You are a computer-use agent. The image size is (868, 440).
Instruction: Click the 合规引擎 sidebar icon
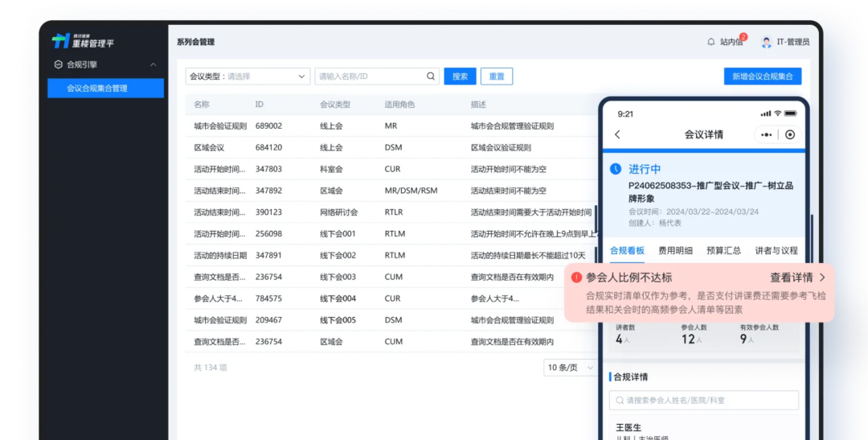coord(58,64)
